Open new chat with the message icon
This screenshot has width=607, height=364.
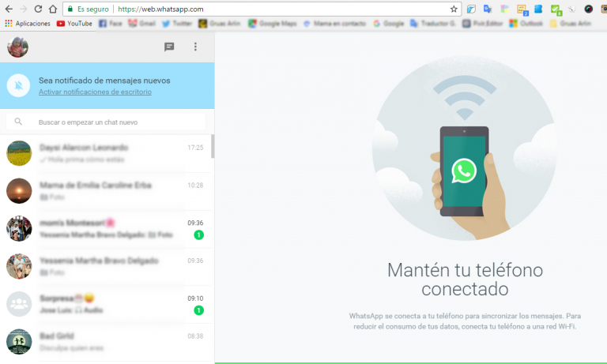pyautogui.click(x=169, y=47)
